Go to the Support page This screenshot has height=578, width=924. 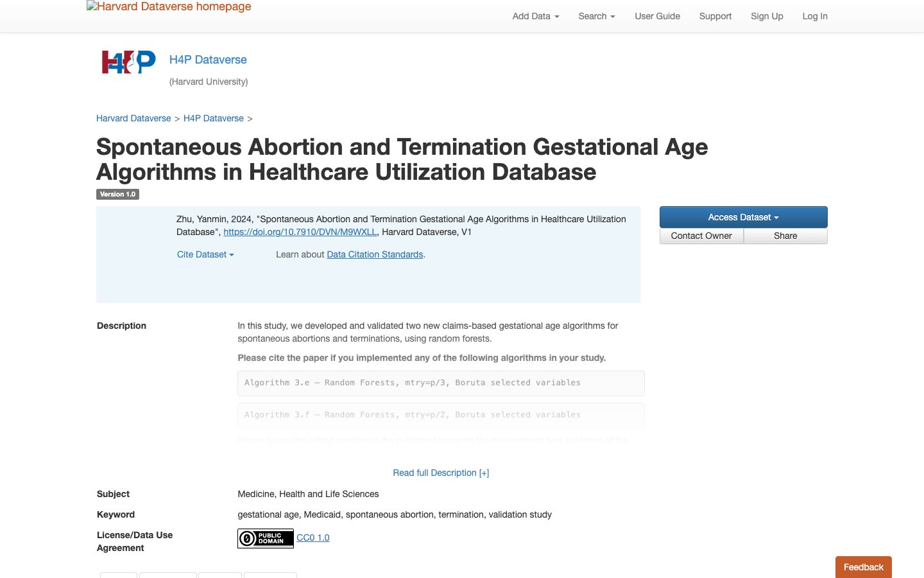pos(715,16)
